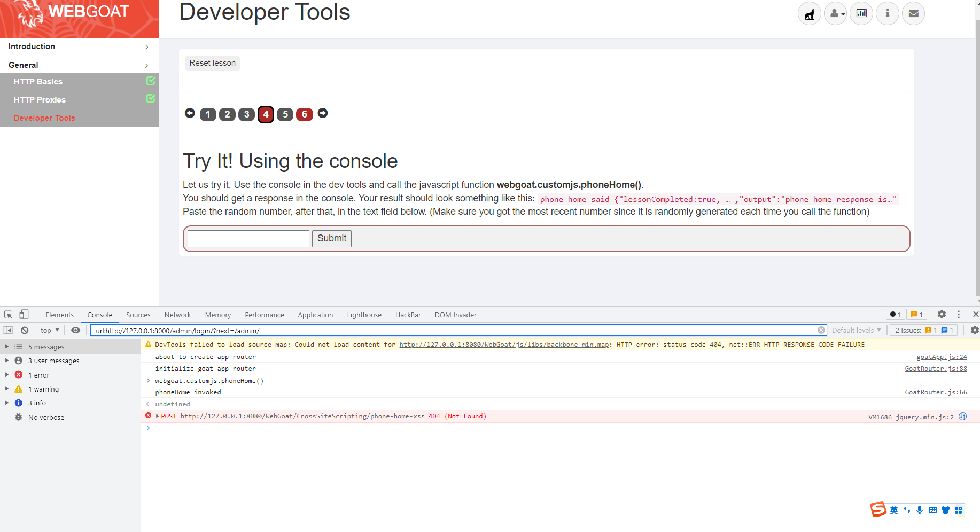Expand the POST 404 error entry
The width and height of the screenshot is (980, 532).
[x=158, y=416]
